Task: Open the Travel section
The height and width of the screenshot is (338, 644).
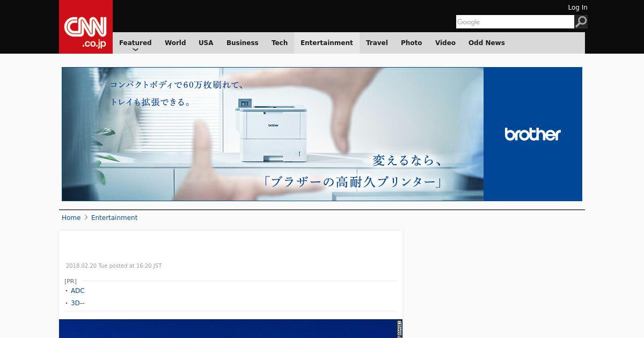Action: pos(377,43)
